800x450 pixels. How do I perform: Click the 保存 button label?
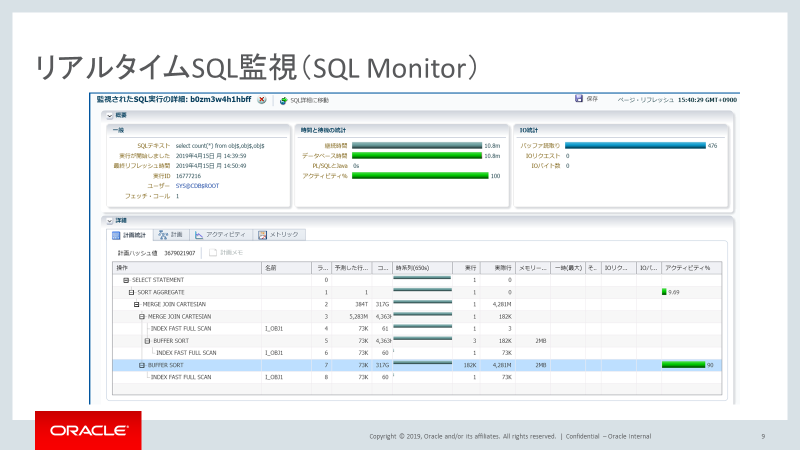click(x=592, y=99)
